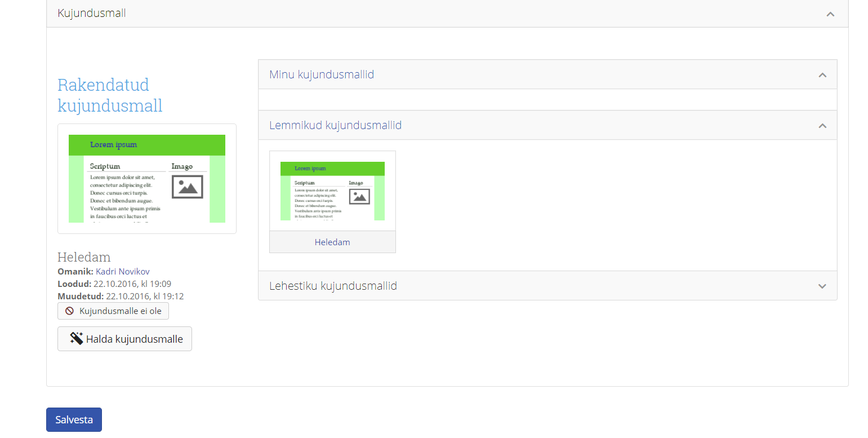Viewport: 868px width, 438px height.
Task: Click Kujundusmalle ei ole button
Action: (x=113, y=311)
